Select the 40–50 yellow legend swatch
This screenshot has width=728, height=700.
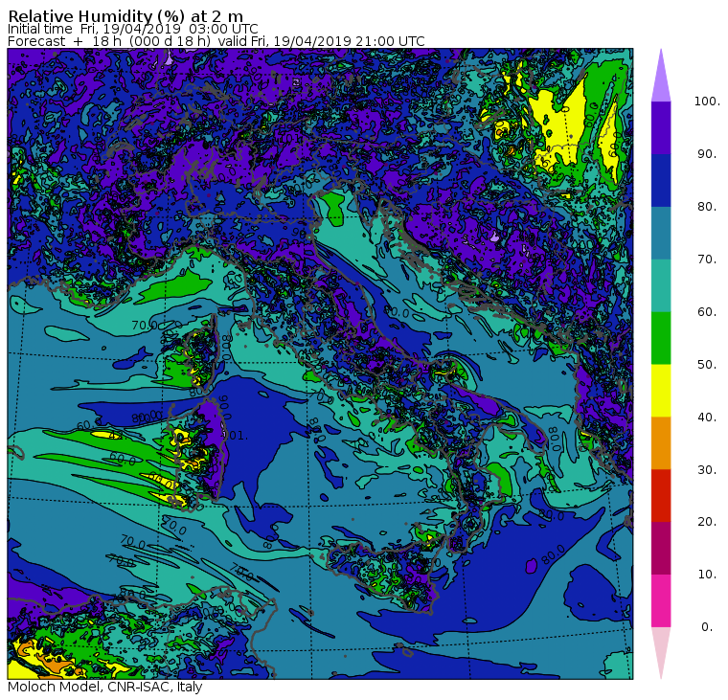pyautogui.click(x=661, y=391)
